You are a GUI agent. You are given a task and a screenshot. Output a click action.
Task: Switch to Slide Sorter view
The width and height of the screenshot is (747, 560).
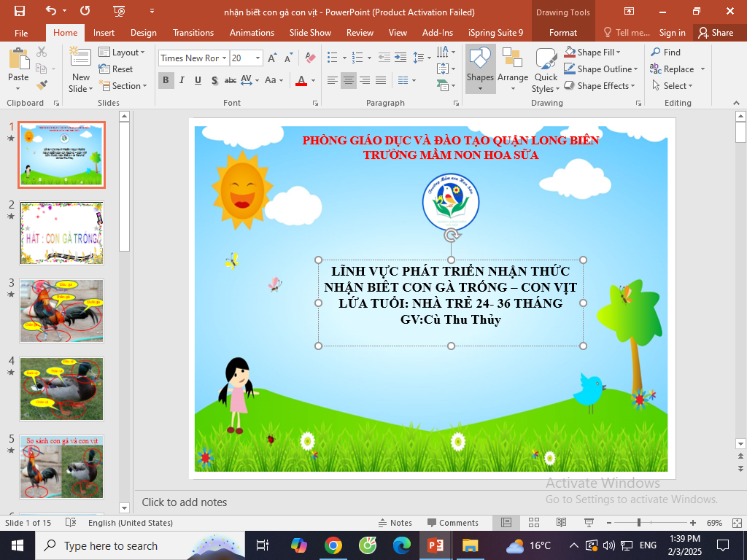(534, 523)
